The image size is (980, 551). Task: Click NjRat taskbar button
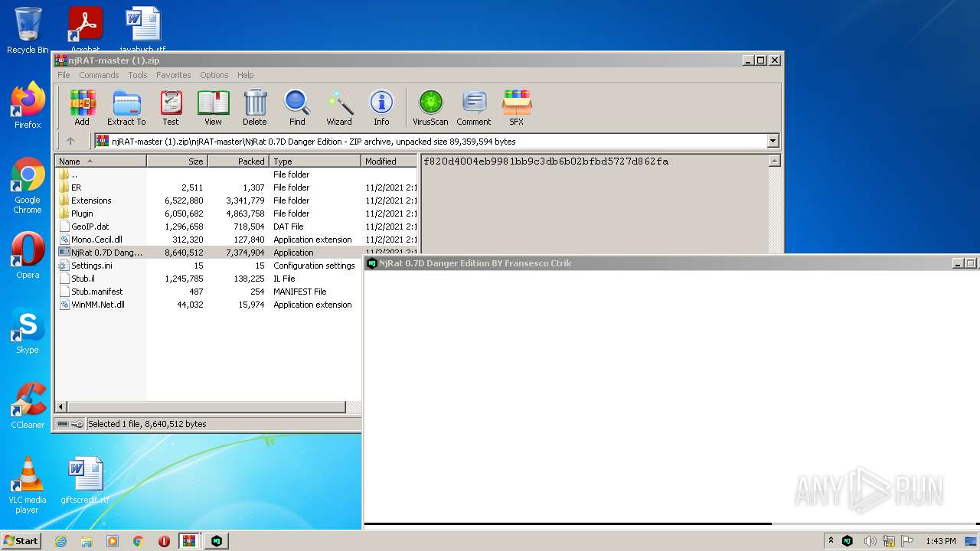coord(217,541)
